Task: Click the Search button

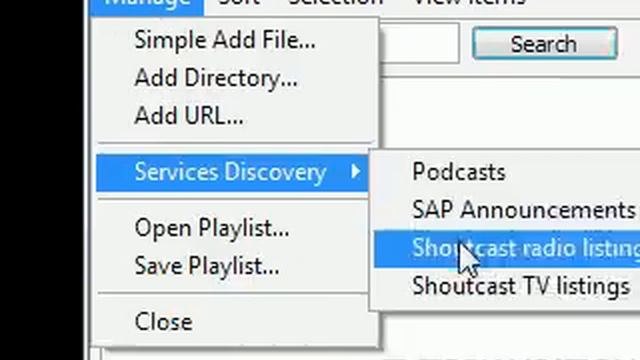Action: click(x=544, y=43)
